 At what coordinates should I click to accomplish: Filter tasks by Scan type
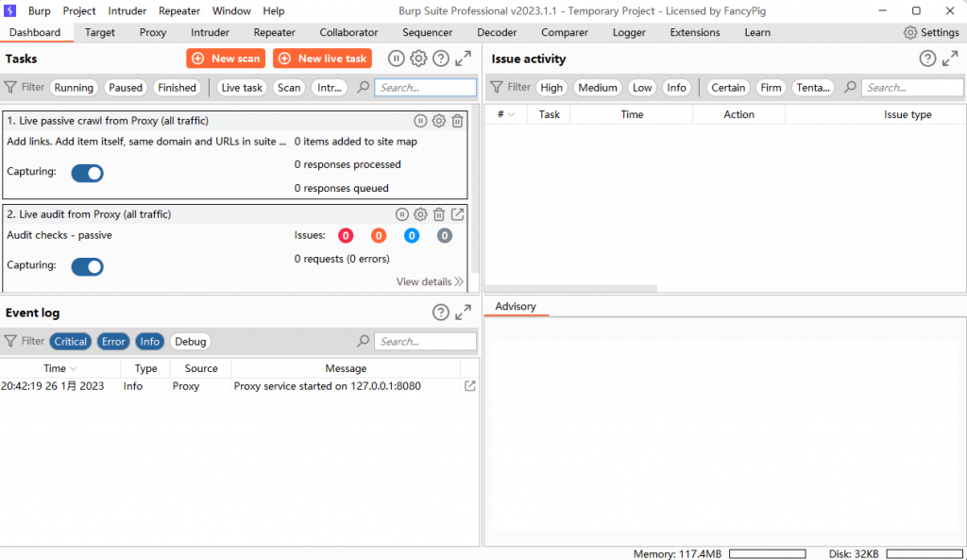click(289, 88)
